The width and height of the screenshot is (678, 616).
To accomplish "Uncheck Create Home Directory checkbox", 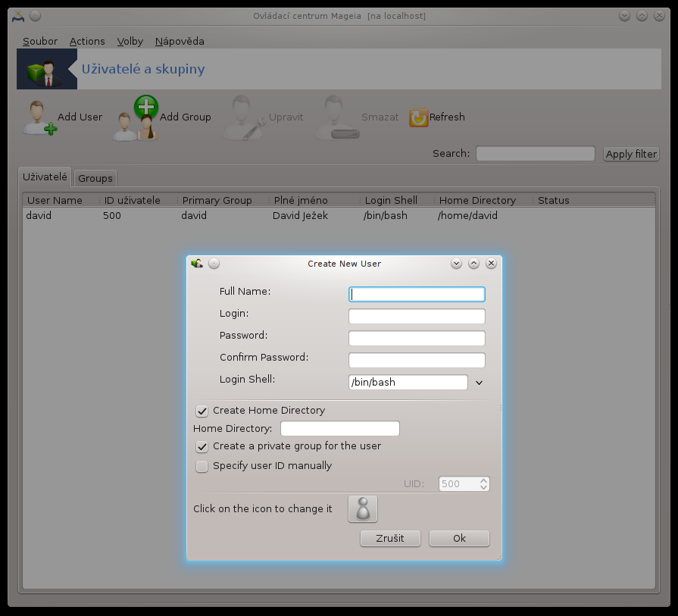I will [202, 411].
